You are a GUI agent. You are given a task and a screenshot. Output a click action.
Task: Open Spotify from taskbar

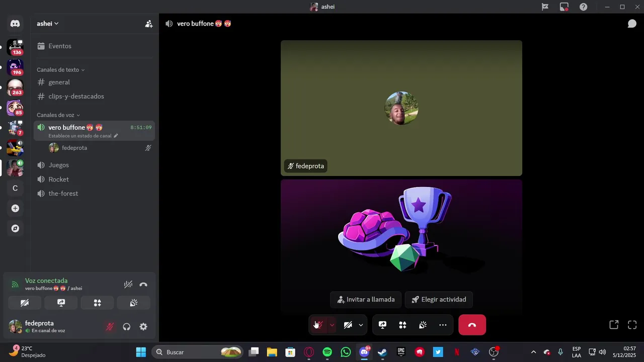[328, 352]
